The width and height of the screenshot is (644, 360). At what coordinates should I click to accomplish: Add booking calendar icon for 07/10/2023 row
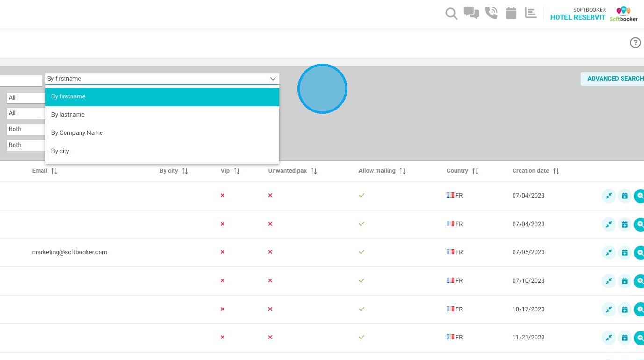click(625, 281)
